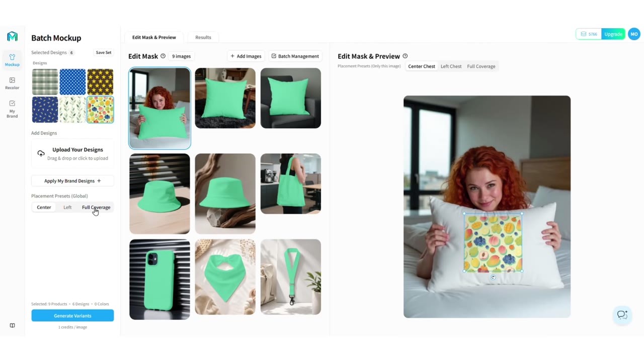This screenshot has width=644, height=362.
Task: Click the Add Images button
Action: pyautogui.click(x=246, y=56)
